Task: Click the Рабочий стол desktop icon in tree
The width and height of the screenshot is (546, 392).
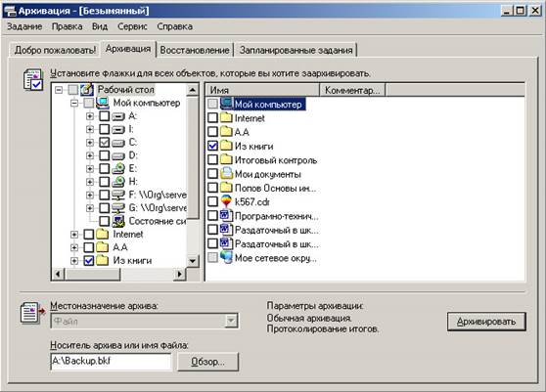Action: [x=87, y=89]
